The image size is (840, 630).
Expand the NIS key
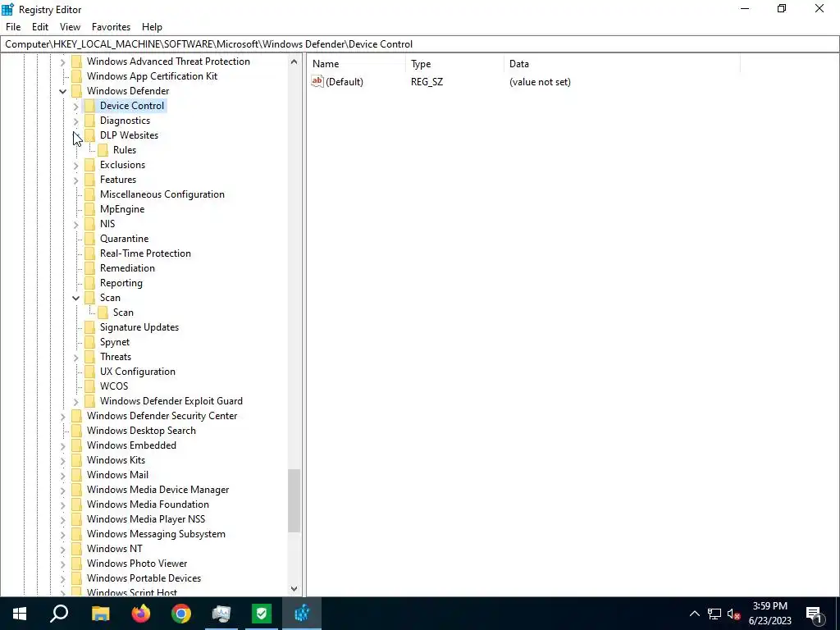tap(75, 225)
